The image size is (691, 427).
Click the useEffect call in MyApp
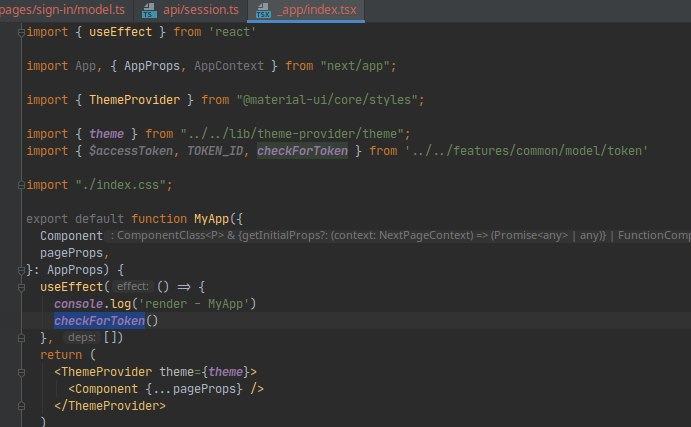pos(71,287)
